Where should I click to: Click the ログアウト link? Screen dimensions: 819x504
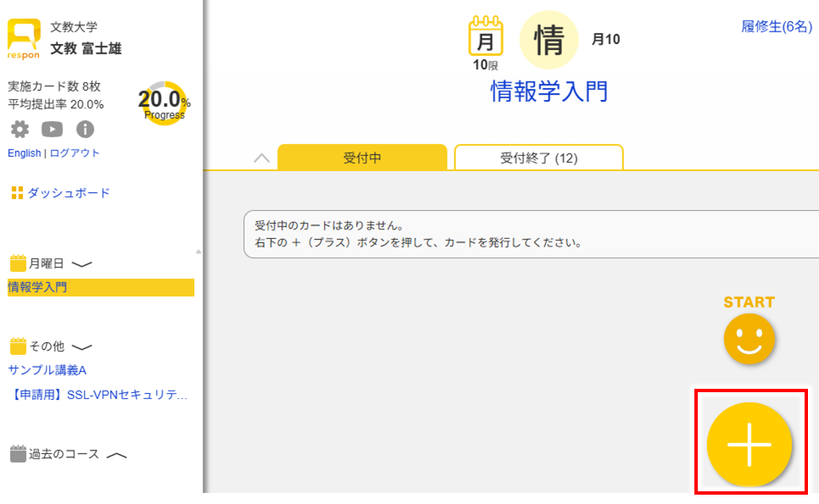click(x=75, y=153)
